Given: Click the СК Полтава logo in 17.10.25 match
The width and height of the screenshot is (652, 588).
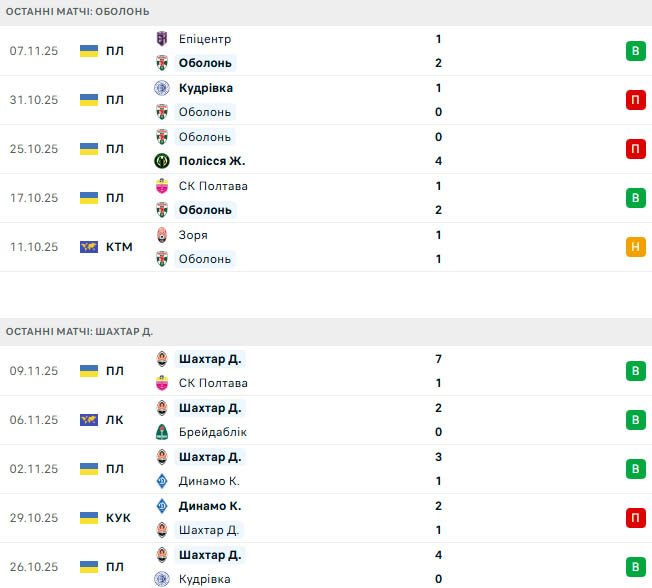Looking at the screenshot, I should [163, 186].
